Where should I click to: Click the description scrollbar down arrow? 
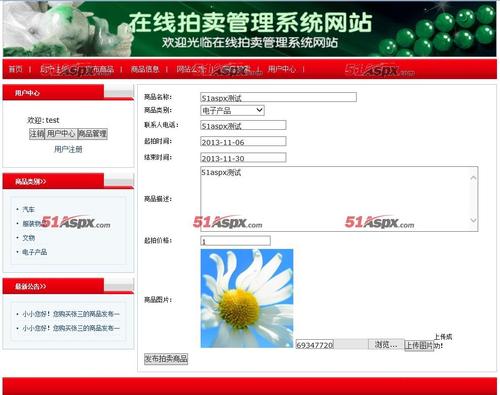[473, 220]
